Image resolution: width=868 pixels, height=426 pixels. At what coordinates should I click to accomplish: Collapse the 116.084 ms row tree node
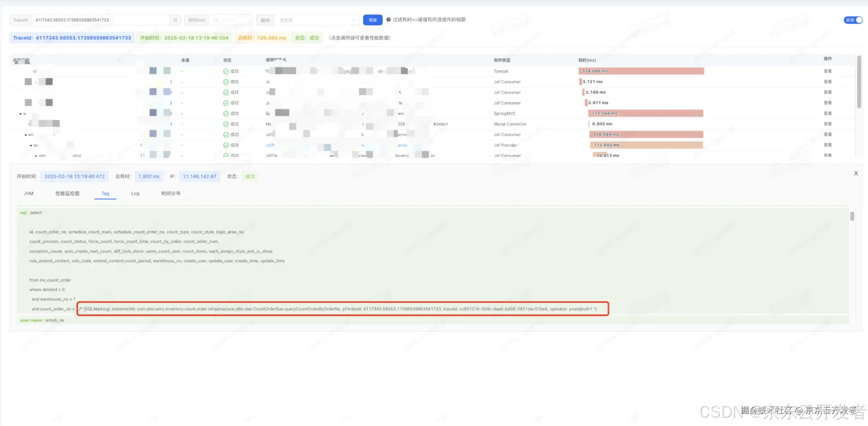[x=26, y=135]
